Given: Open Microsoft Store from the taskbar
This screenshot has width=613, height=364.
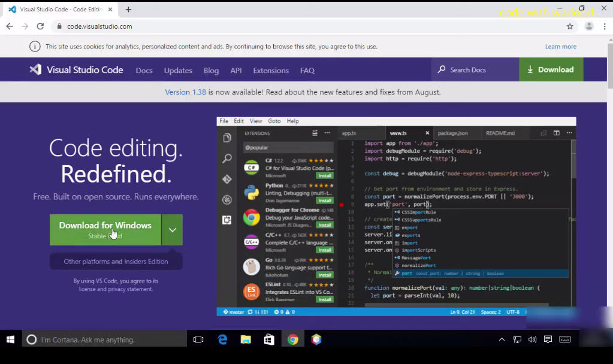Looking at the screenshot, I should pos(269,340).
